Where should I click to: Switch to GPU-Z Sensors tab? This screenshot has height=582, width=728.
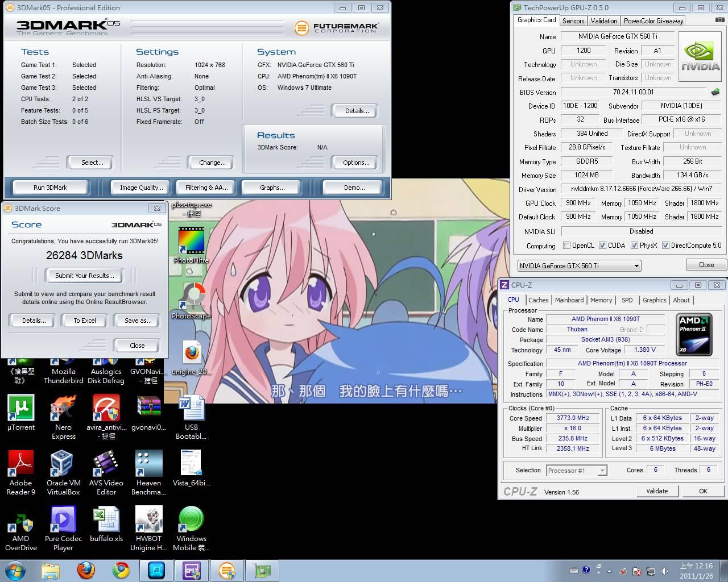pos(573,20)
